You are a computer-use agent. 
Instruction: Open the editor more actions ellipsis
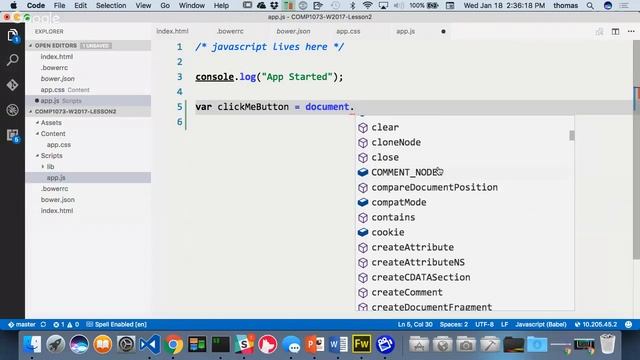click(631, 31)
